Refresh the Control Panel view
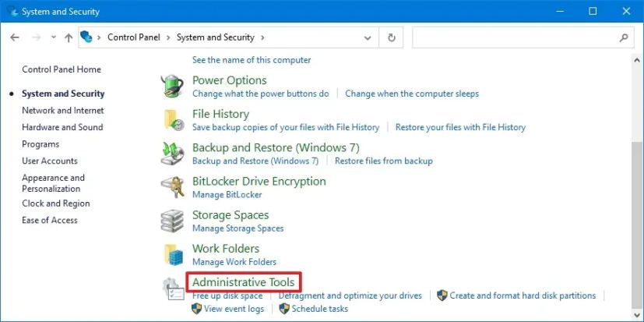Screen dimensions: 644x322 (391, 37)
